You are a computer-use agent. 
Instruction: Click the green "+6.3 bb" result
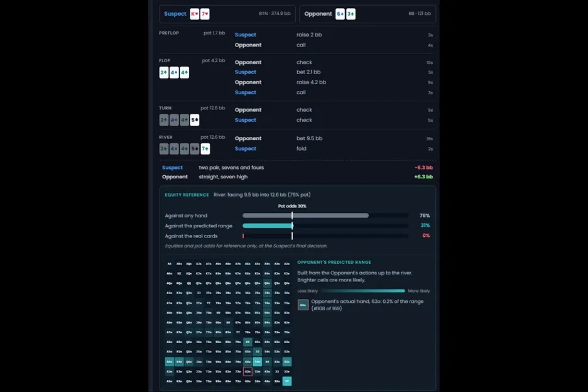click(x=423, y=177)
